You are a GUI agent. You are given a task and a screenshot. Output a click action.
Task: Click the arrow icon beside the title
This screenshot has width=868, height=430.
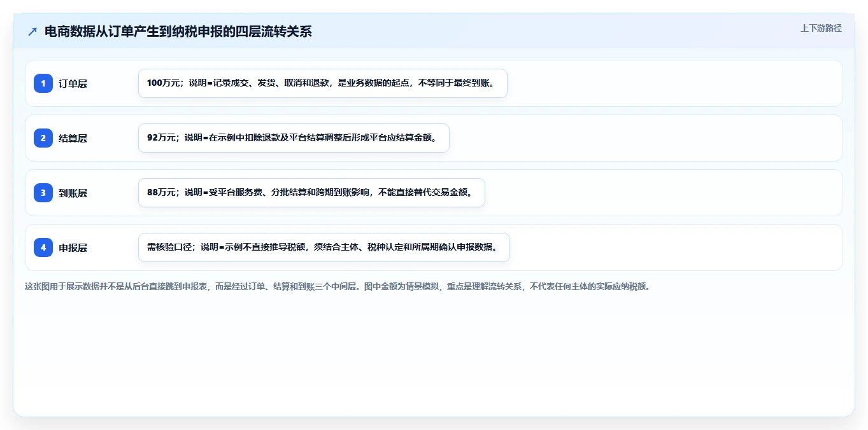pyautogui.click(x=32, y=31)
